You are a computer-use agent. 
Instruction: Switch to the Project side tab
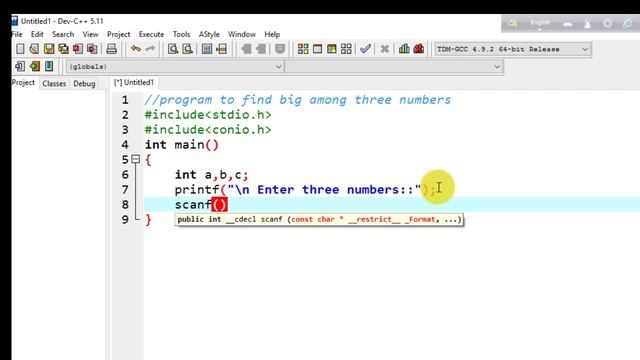23,82
